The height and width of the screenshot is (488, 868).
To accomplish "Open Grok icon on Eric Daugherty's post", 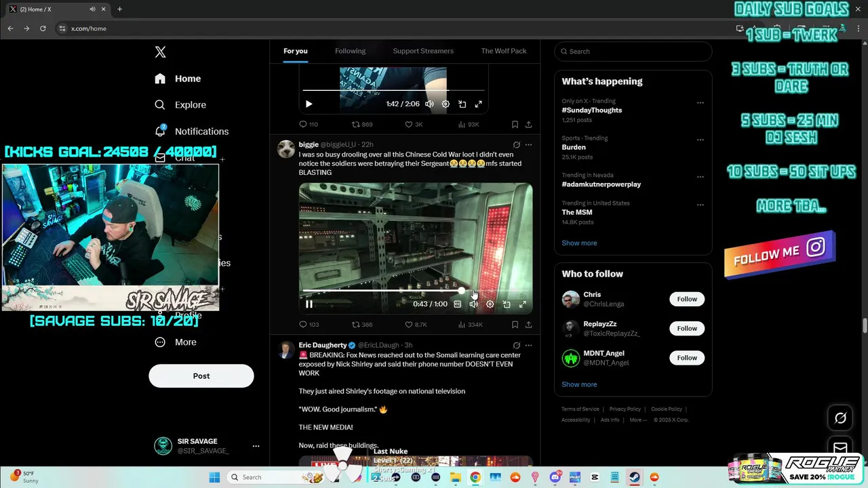I will pos(517,346).
